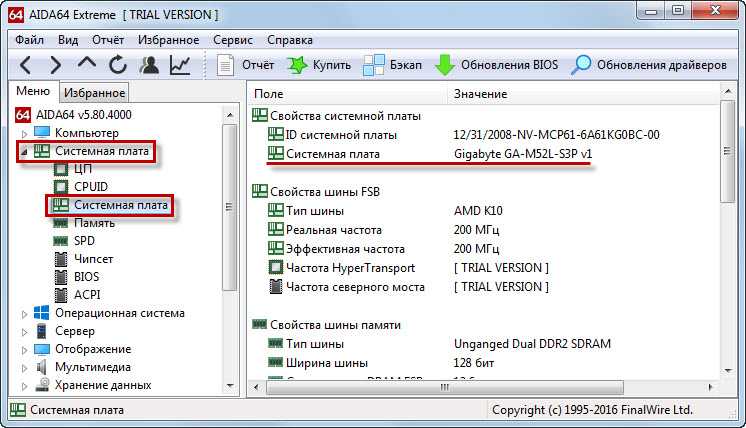746x428 pixels.
Task: Go forward with the right arrow icon
Action: (x=56, y=65)
